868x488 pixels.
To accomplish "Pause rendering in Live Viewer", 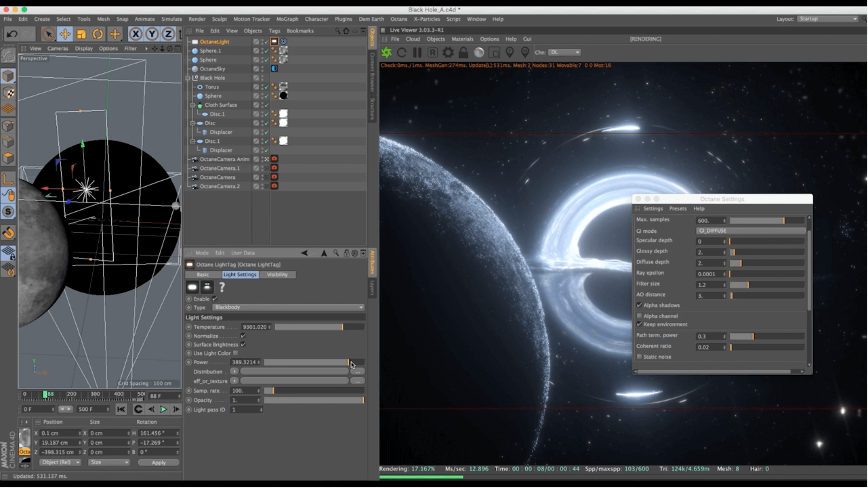I will (417, 52).
